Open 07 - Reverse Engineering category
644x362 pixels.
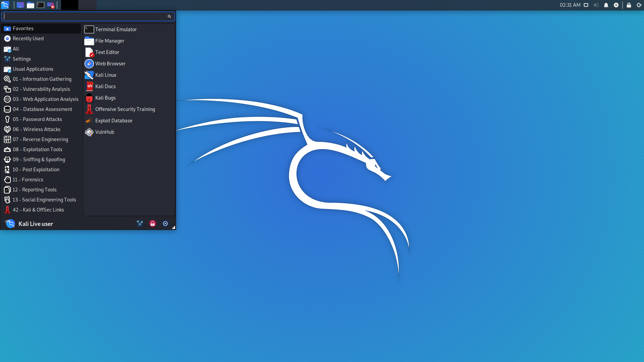click(x=41, y=139)
